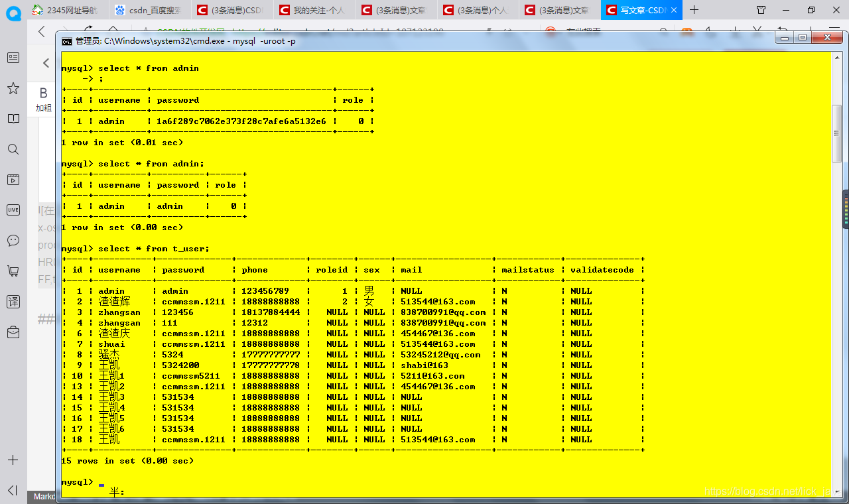Click the username cell 王凯1
Image resolution: width=849 pixels, height=504 pixels.
pyautogui.click(x=111, y=376)
